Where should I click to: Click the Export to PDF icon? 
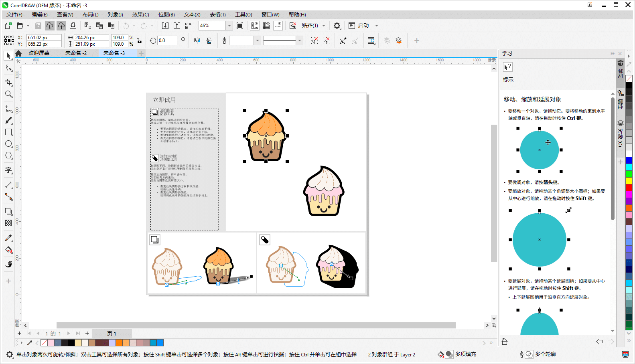point(188,26)
